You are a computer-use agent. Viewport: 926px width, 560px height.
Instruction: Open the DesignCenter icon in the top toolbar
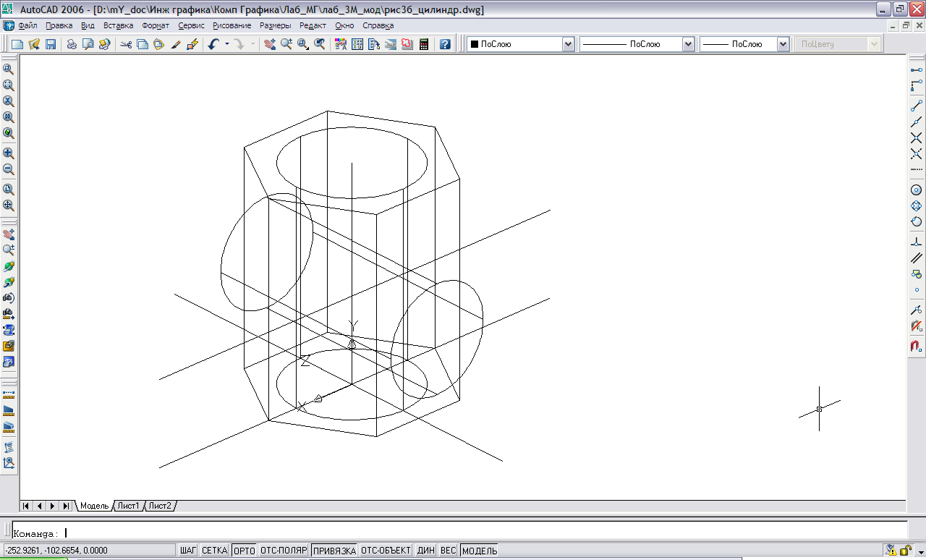pos(357,44)
